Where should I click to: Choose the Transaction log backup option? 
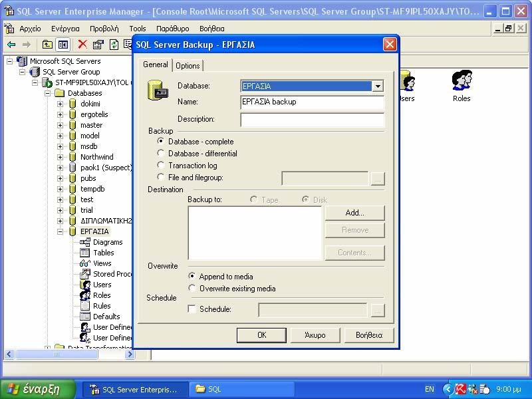pos(161,165)
